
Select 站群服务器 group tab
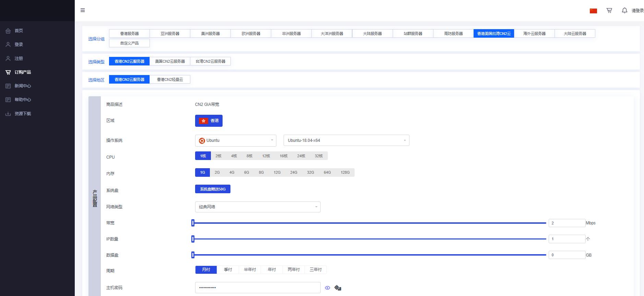(413, 34)
